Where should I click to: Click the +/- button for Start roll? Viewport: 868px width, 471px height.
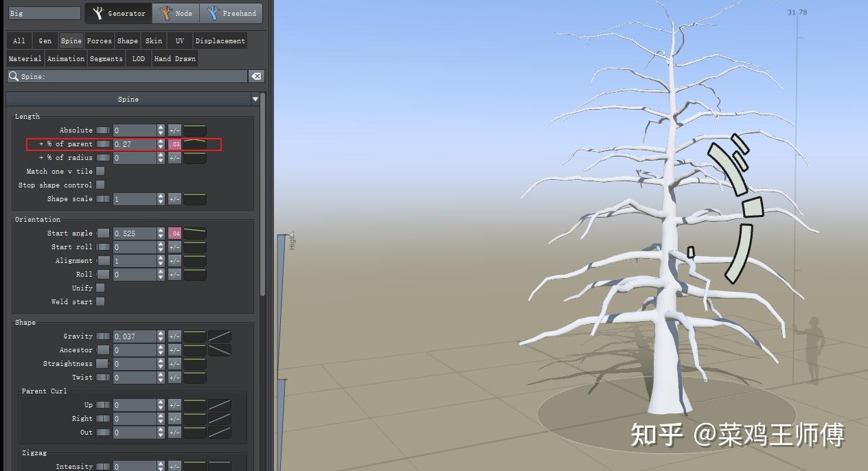tap(174, 246)
